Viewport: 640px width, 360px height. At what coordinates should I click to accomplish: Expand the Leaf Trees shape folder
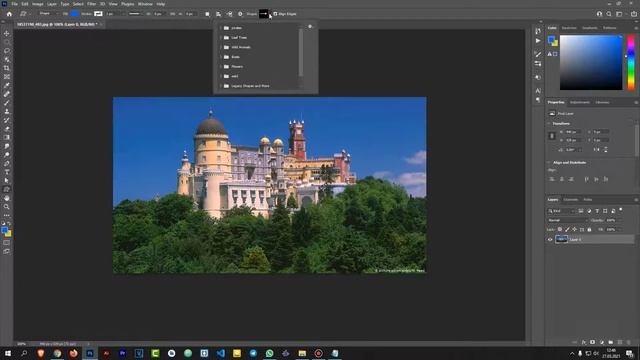[221, 38]
